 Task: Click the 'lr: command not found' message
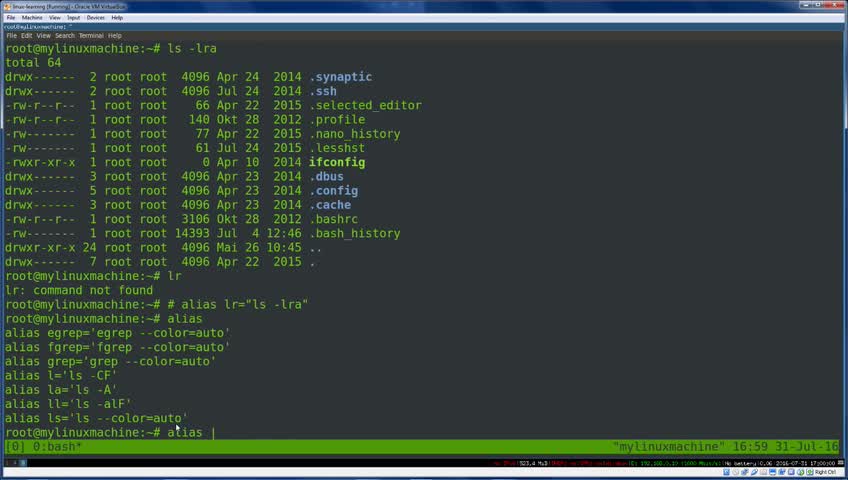(x=79, y=290)
